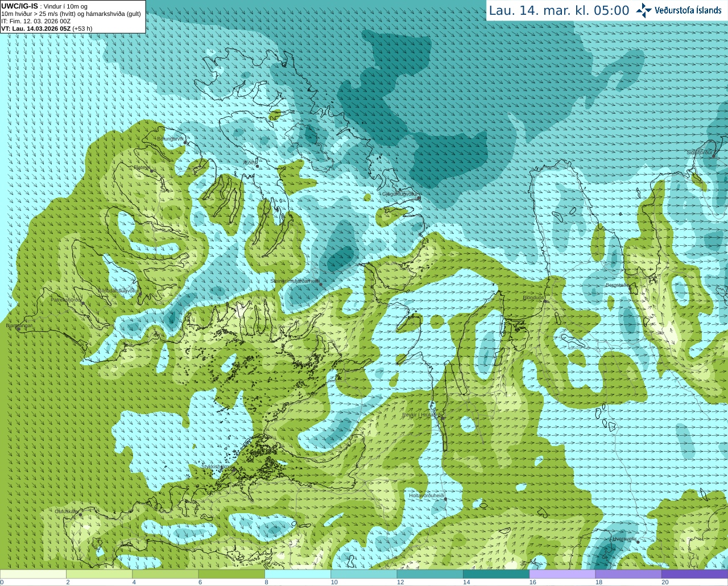This screenshot has height=586, width=728.
Task: Click the '10m hviður > 25 m/s' legend line
Action: (71, 14)
